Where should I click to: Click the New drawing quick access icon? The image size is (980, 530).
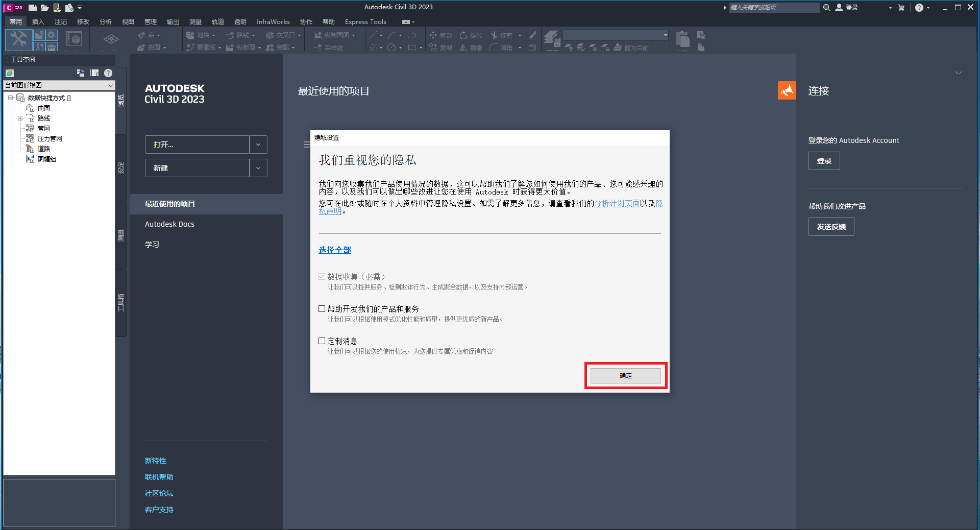click(32, 7)
